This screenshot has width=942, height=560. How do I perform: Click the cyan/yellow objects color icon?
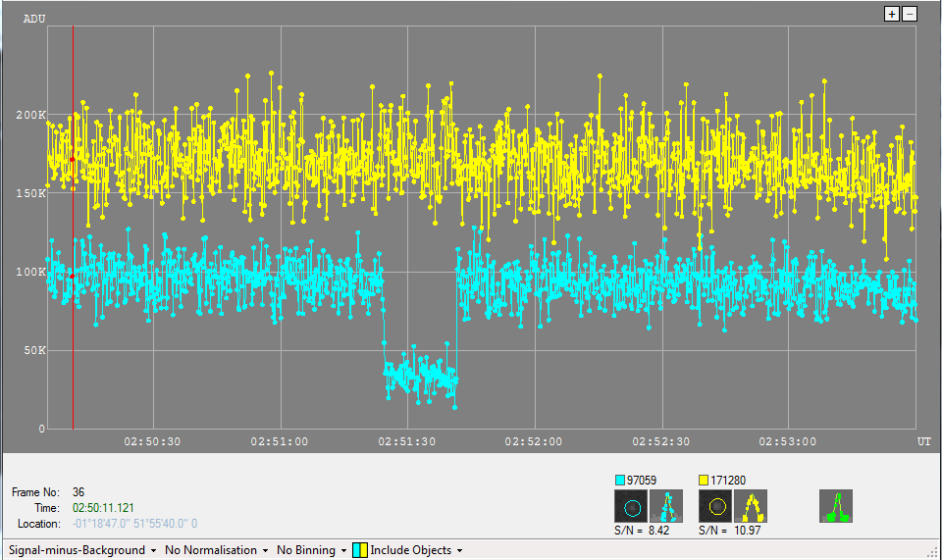pyautogui.click(x=360, y=550)
